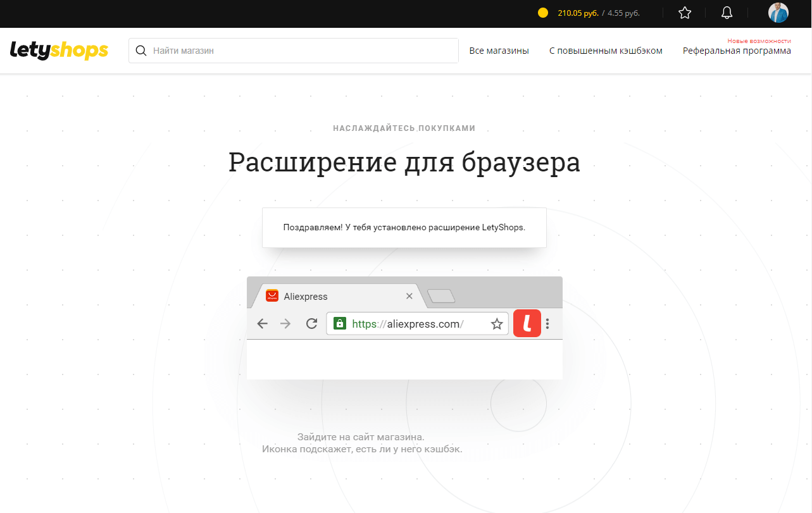Click 'Иконка подскажет, есть ли у него кэшбэк.' text

(x=362, y=449)
